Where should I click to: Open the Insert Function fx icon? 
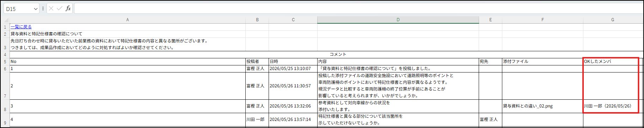(68, 8)
